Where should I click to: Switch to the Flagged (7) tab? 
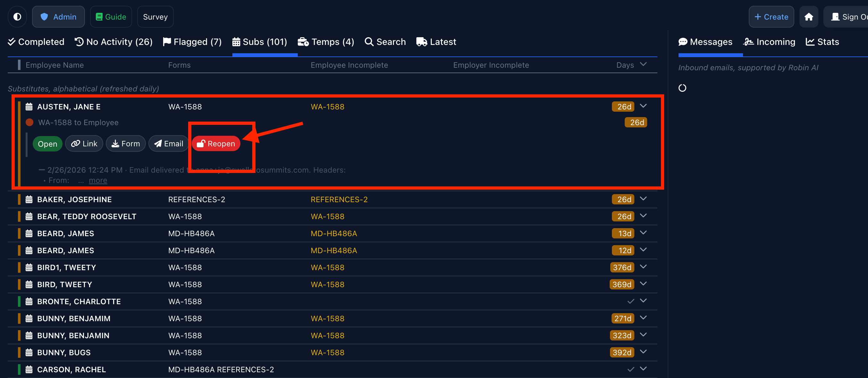coord(192,42)
